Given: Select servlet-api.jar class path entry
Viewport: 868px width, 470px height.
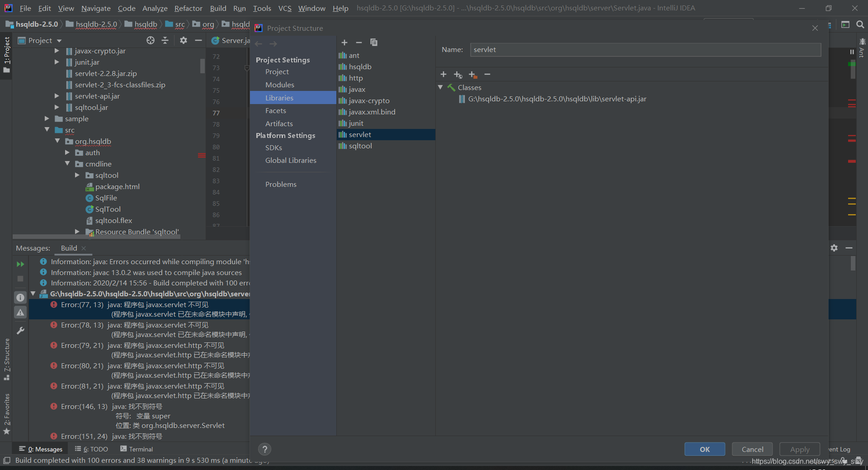Looking at the screenshot, I should 557,99.
